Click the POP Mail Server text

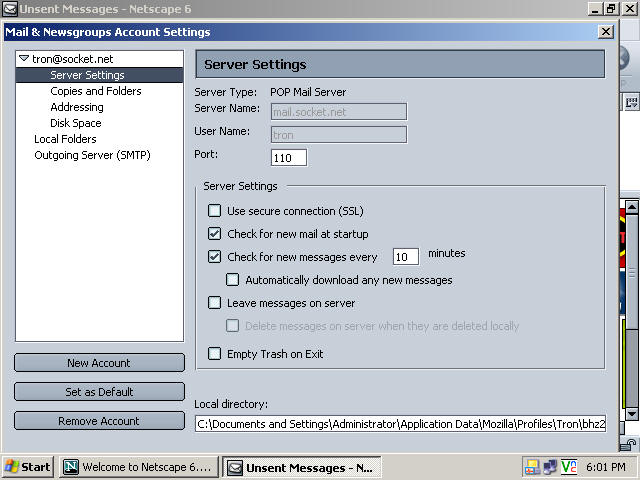click(308, 92)
